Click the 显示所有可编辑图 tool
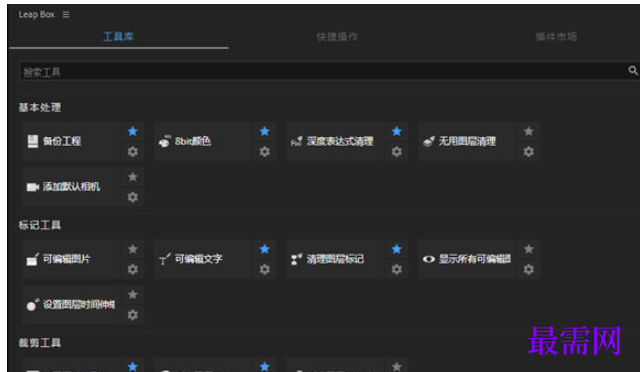 click(467, 259)
